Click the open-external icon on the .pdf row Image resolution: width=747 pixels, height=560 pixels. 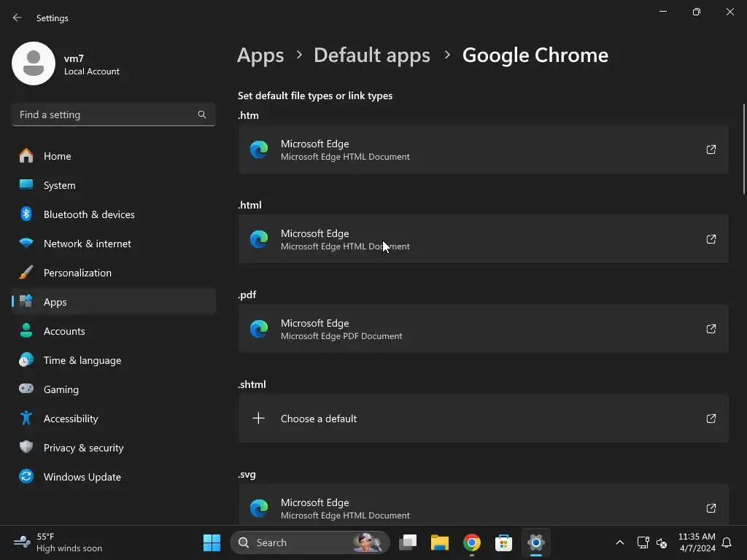click(711, 329)
